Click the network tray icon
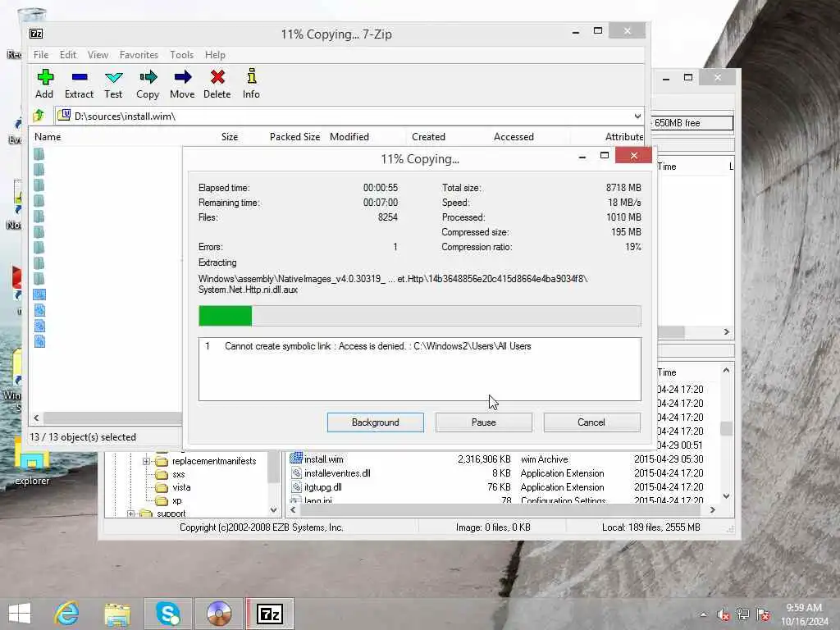This screenshot has height=630, width=840. coord(743,614)
